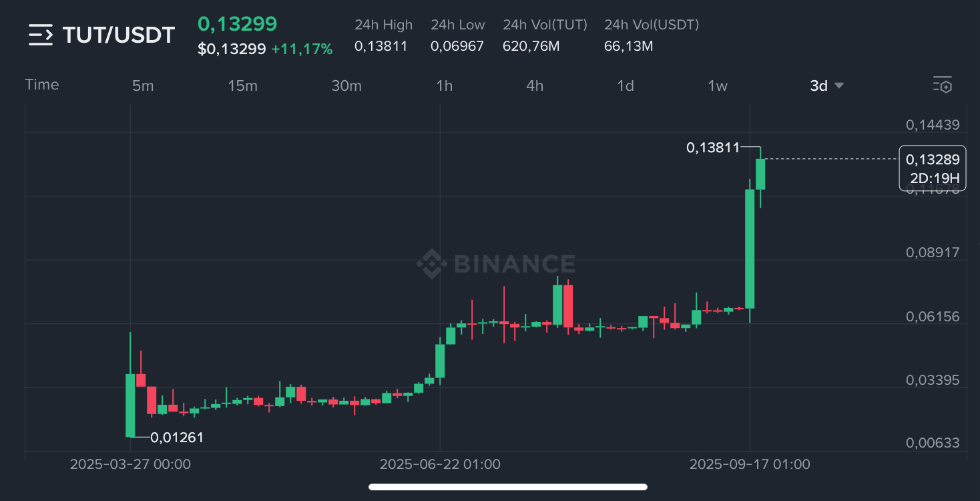Click the 2025-06-22 01:00 date label
This screenshot has width=980, height=501.
pos(440,464)
